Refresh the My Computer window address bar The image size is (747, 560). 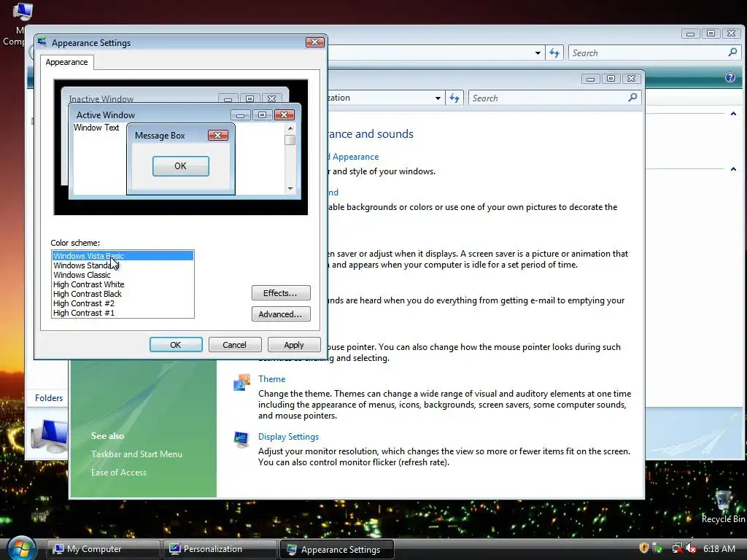[554, 52]
